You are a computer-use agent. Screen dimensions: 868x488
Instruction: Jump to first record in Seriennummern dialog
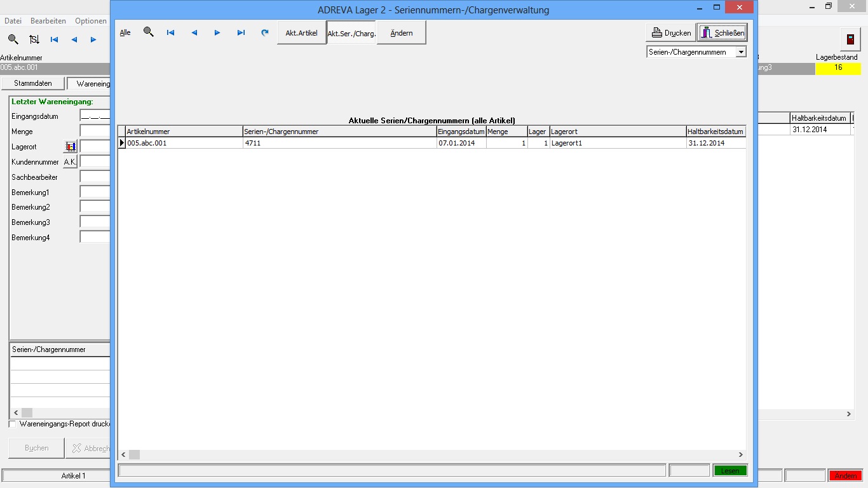tap(170, 32)
